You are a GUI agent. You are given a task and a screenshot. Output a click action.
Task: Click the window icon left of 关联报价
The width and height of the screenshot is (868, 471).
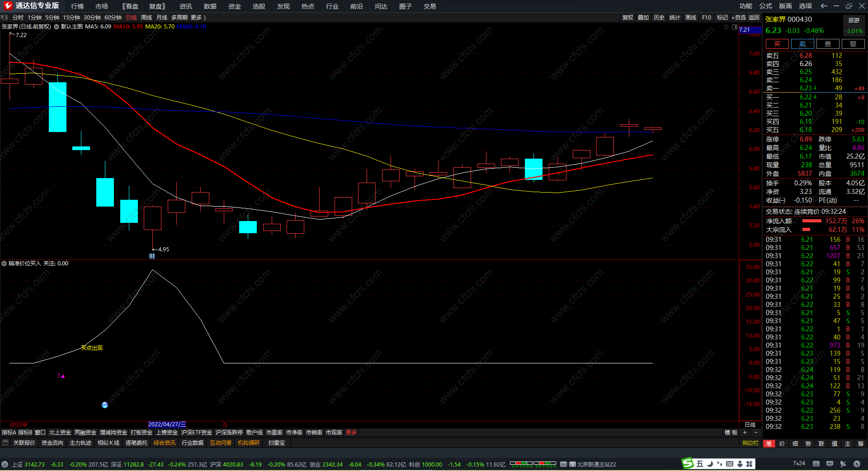click(5, 443)
